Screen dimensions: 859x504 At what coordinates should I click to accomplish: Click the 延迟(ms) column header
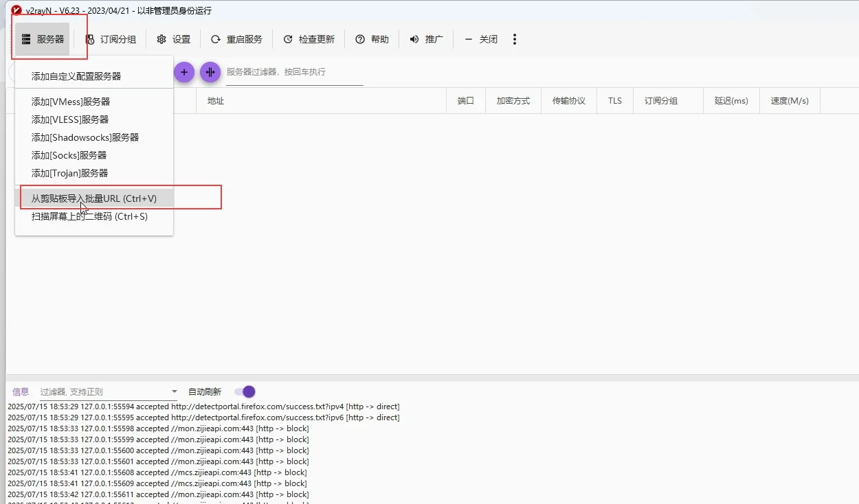tap(731, 101)
